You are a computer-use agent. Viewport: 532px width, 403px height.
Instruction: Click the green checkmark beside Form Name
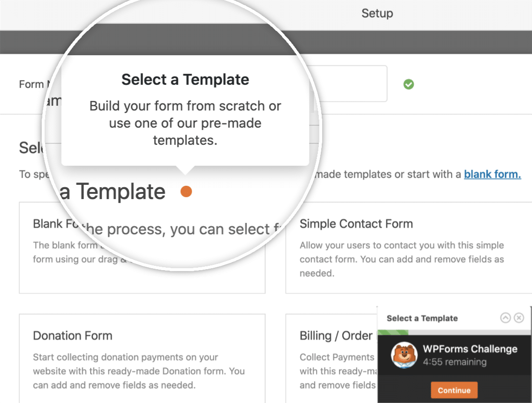[x=409, y=84]
